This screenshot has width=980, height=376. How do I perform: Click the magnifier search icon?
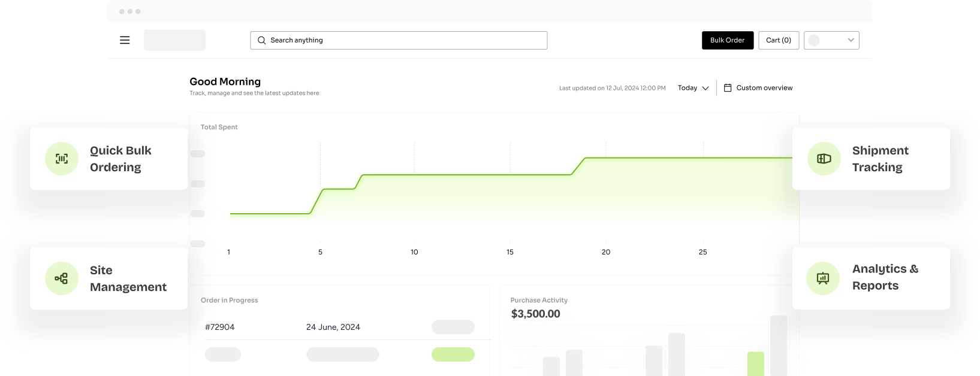coord(261,40)
